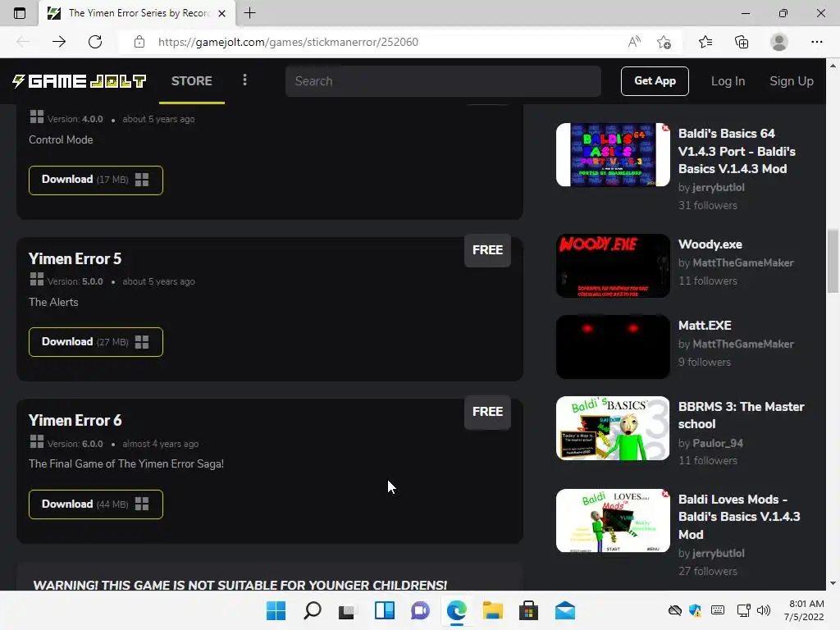Click the Game Jolt logo

[x=80, y=81]
